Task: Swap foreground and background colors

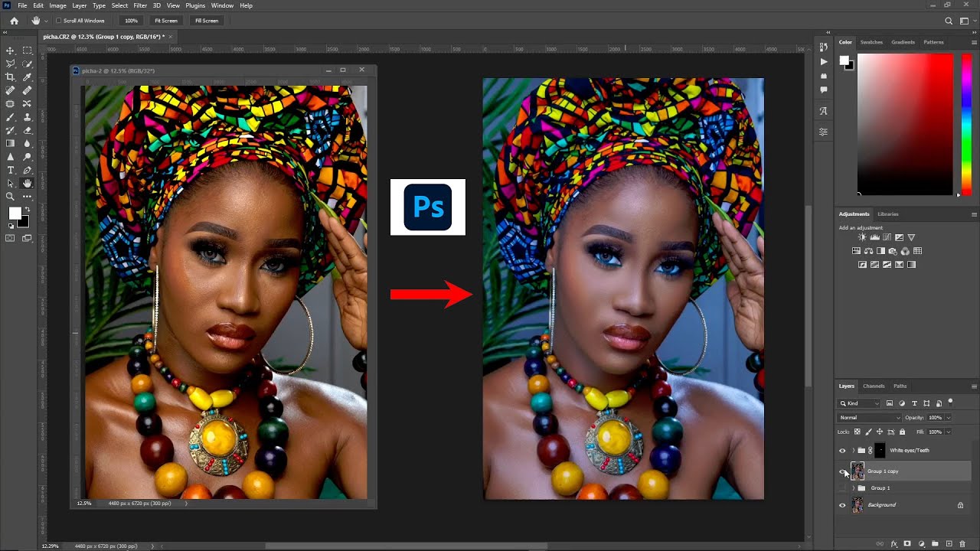Action: click(x=28, y=208)
